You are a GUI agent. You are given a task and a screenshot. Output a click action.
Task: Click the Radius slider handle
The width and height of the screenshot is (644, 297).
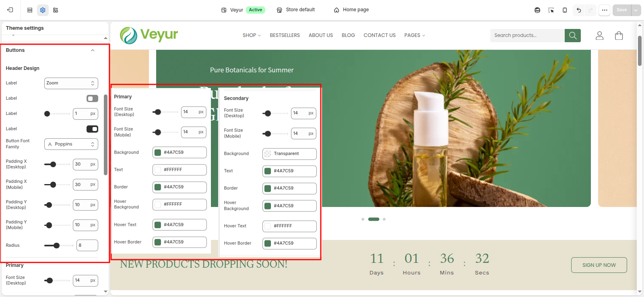(57, 246)
